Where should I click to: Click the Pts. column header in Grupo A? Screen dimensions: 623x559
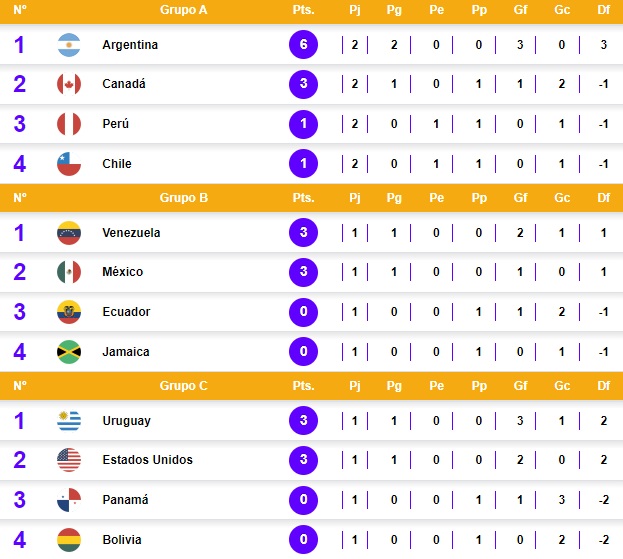[x=303, y=10]
